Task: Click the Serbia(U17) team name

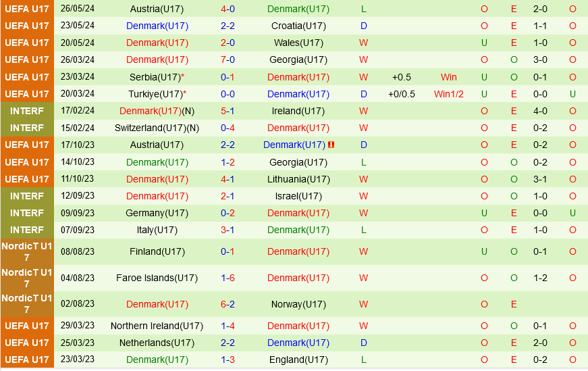Action: (x=155, y=77)
